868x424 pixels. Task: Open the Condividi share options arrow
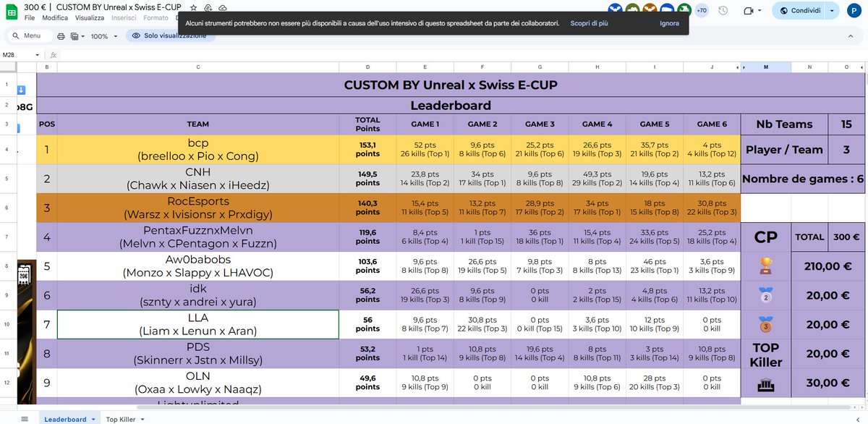[832, 11]
